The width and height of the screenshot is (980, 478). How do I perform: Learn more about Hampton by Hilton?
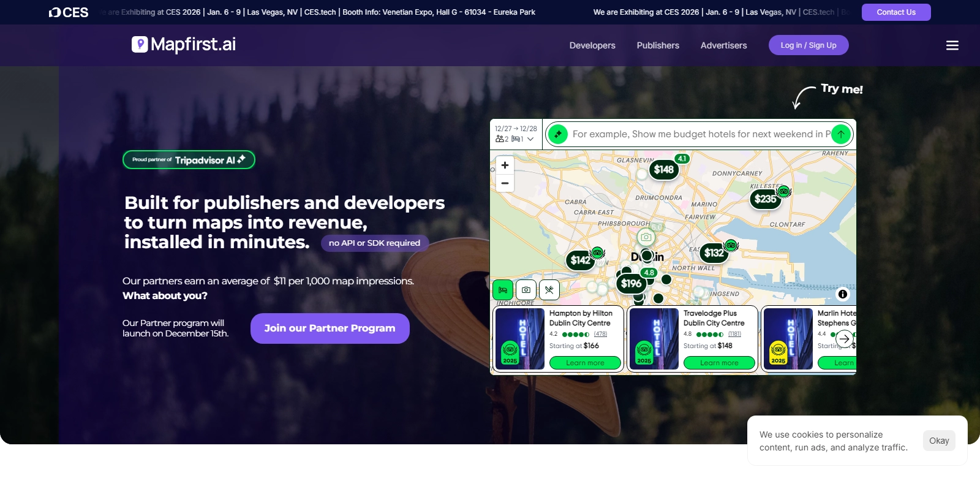585,363
